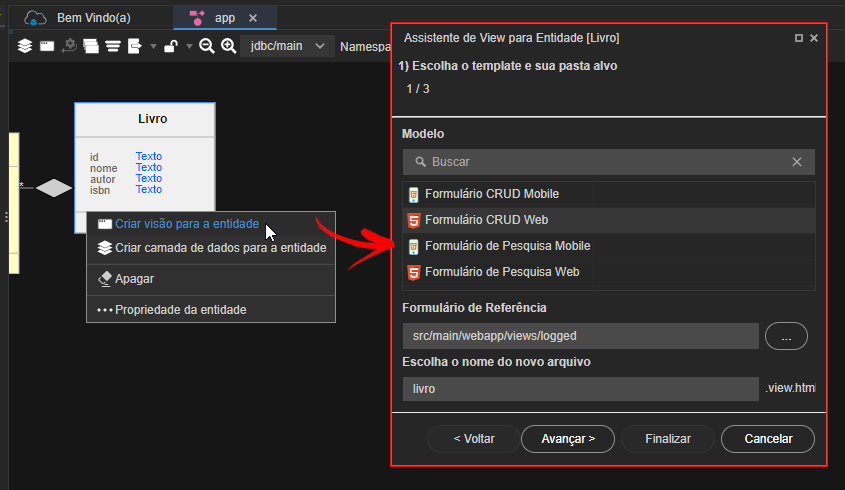The width and height of the screenshot is (845, 490).
Task: Click the autor field in Livro entity
Action: 102,179
